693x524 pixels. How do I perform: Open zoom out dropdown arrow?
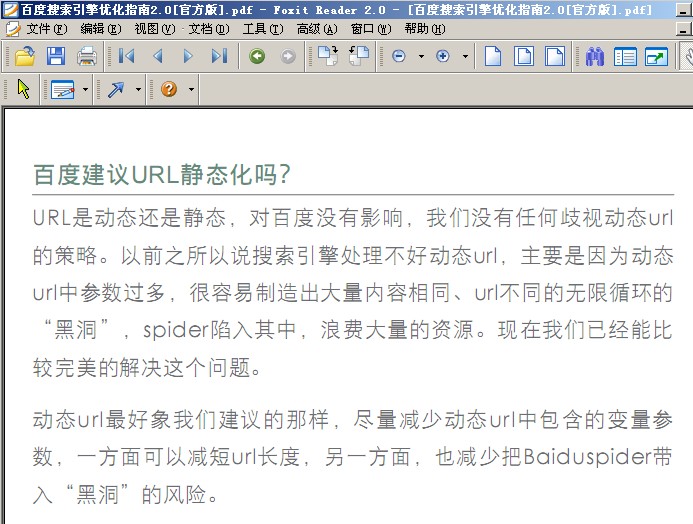(421, 56)
